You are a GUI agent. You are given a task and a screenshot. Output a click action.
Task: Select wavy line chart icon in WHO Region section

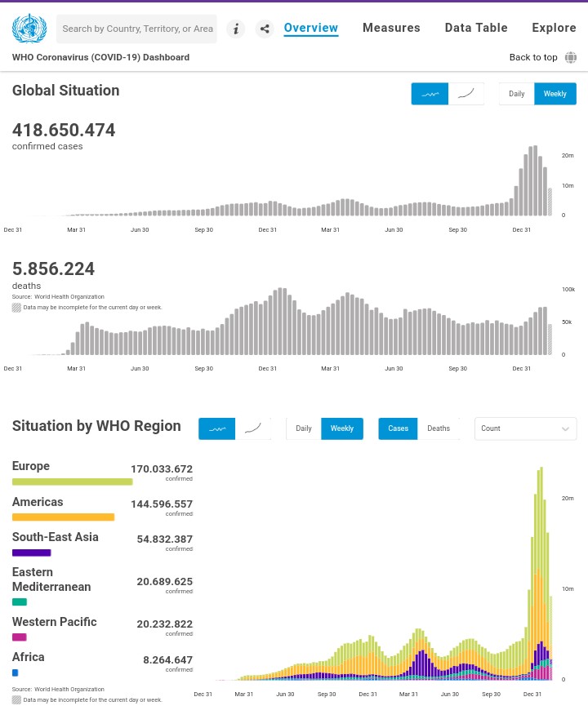217,428
